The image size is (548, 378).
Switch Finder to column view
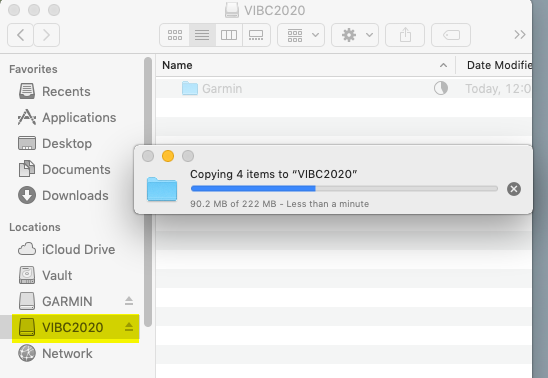click(229, 35)
